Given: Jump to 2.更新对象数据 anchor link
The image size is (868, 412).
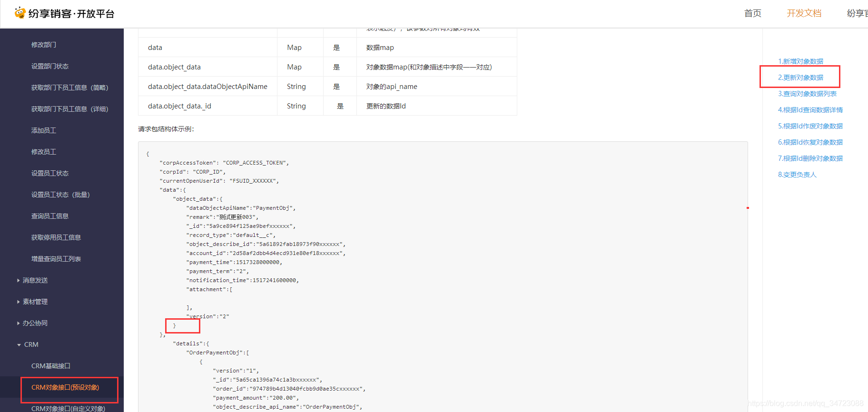Looking at the screenshot, I should (800, 78).
